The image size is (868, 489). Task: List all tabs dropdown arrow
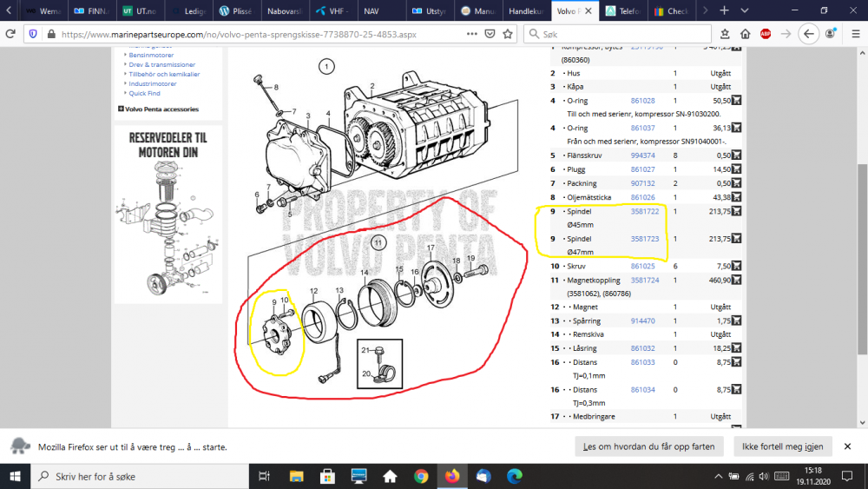[745, 10]
